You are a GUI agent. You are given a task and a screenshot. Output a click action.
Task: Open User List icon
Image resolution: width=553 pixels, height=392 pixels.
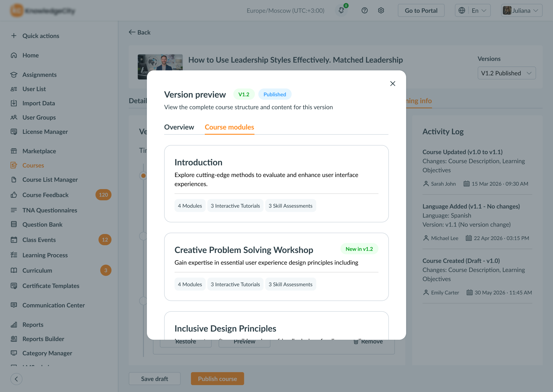pyautogui.click(x=14, y=89)
